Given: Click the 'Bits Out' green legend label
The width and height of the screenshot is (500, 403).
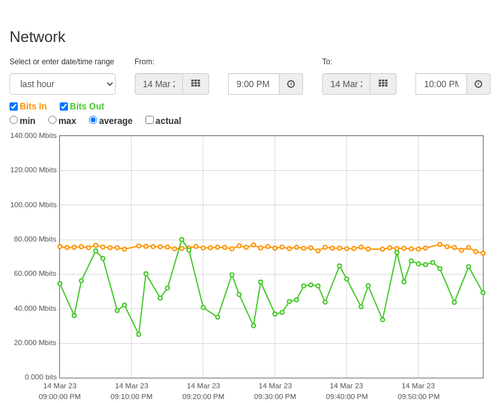Looking at the screenshot, I should click(x=87, y=106).
